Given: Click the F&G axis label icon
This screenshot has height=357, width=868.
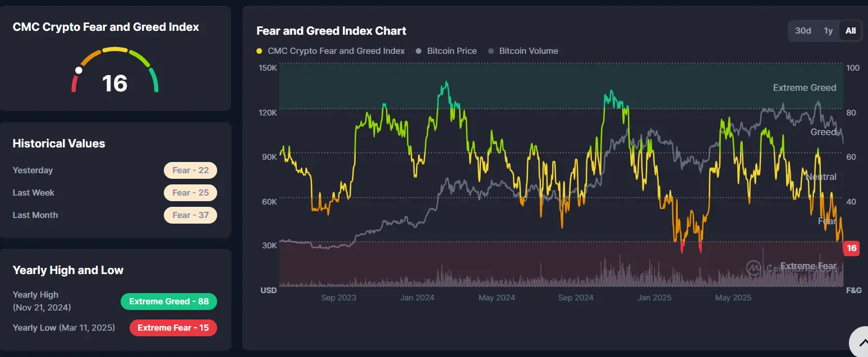Looking at the screenshot, I should pyautogui.click(x=853, y=290).
